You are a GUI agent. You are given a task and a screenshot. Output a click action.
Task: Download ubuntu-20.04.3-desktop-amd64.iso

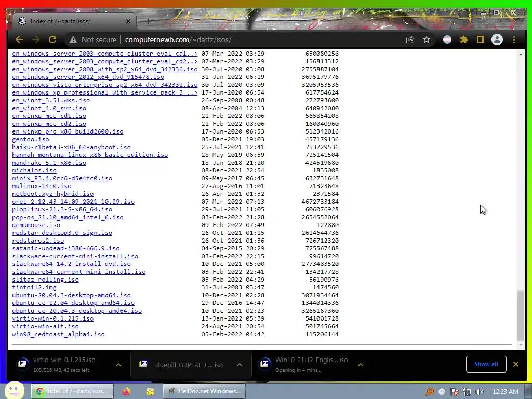pos(71,296)
